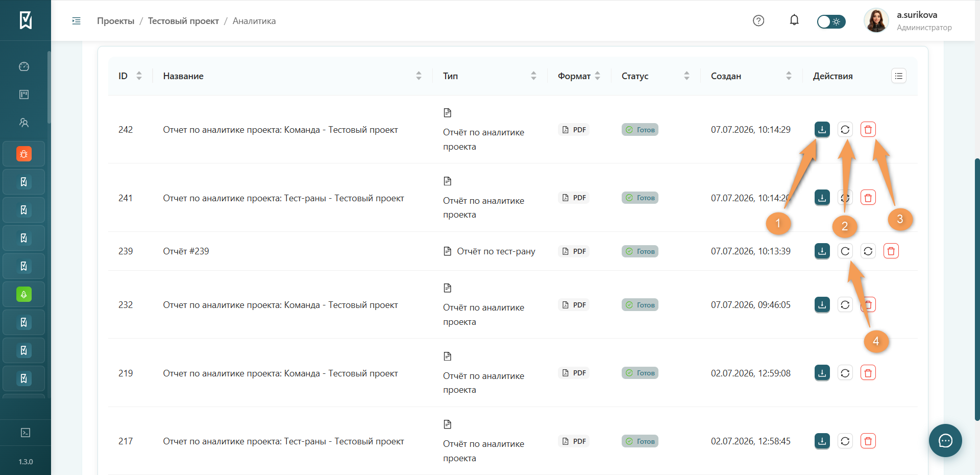Collapse sidebar with menu toggle icon
Screen dimensions: 980x475
coord(77,21)
